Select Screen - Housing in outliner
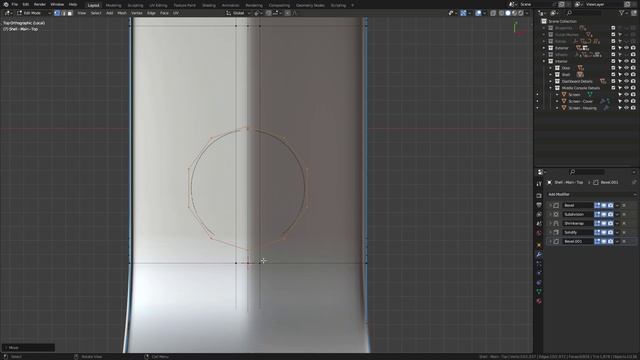The height and width of the screenshot is (360, 640). [x=582, y=108]
